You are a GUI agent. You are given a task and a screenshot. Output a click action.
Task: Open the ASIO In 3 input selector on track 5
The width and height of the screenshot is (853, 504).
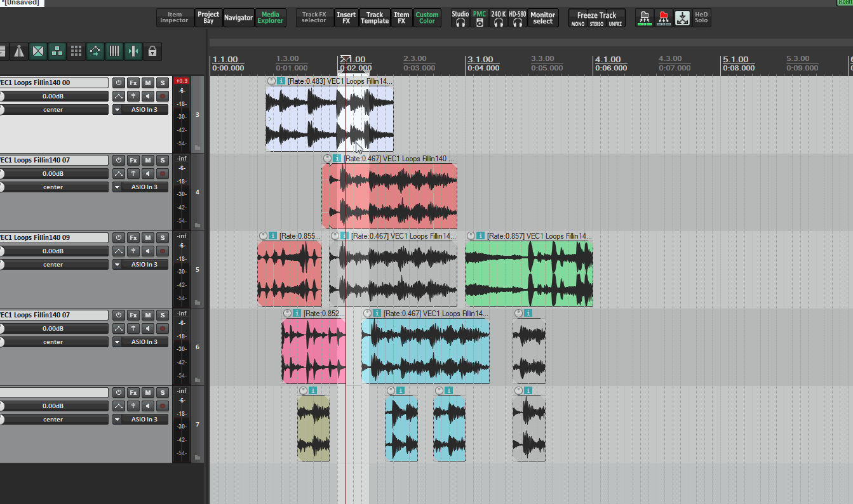click(145, 265)
